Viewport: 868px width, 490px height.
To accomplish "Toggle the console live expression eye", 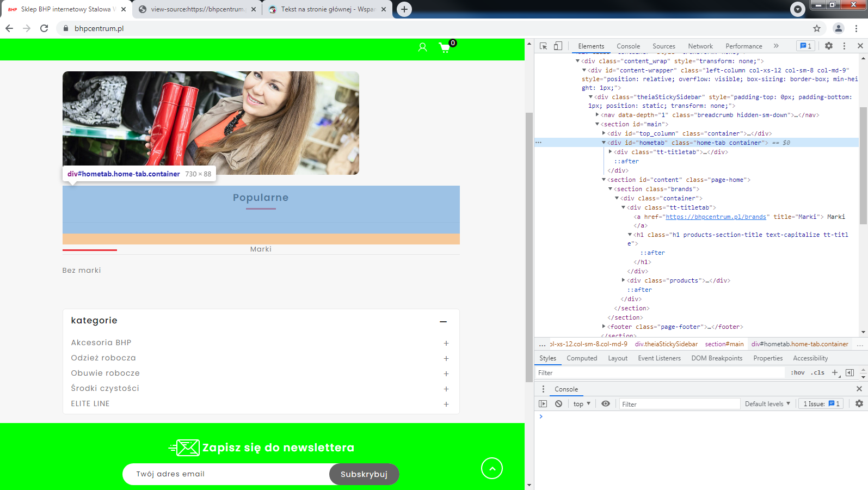I will pos(605,404).
